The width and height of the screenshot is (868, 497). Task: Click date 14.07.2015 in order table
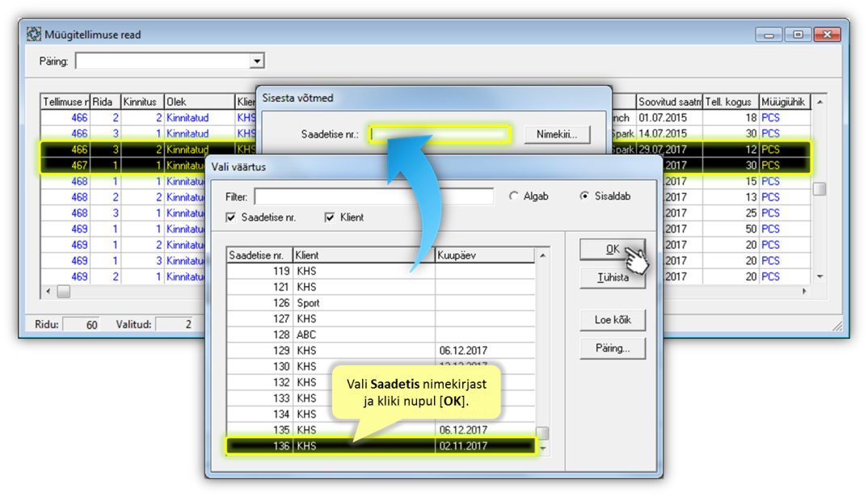pos(662,134)
